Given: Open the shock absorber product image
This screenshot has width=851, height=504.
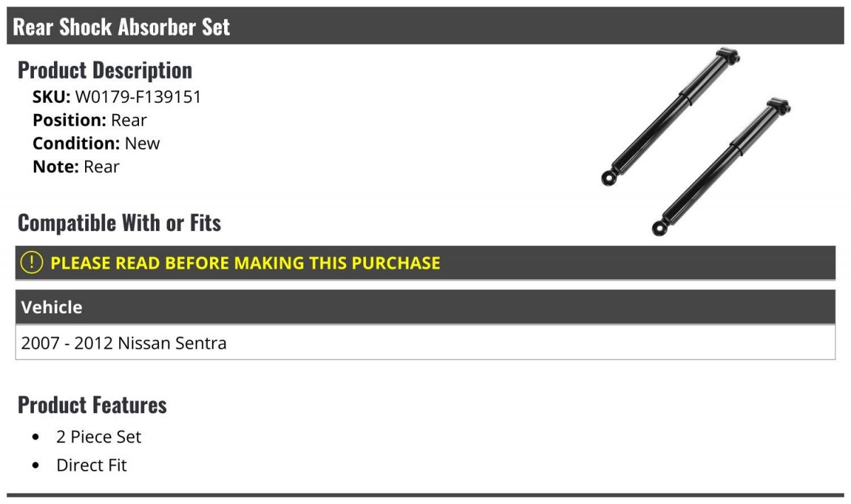Looking at the screenshot, I should (696, 142).
